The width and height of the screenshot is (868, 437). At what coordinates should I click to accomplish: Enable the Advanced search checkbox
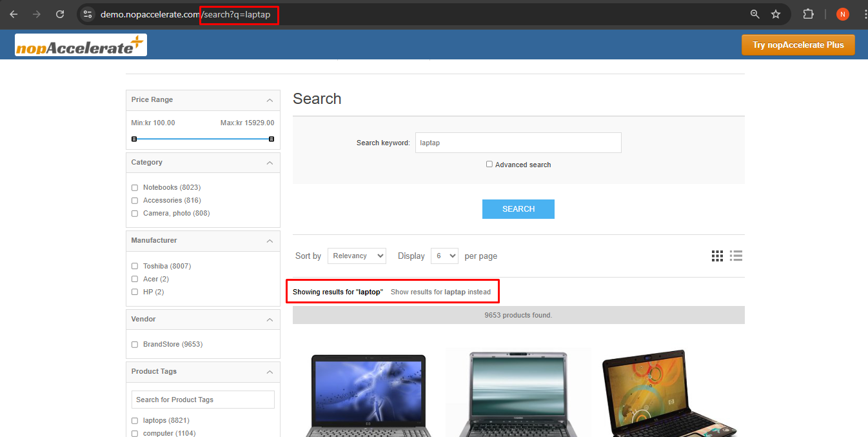coord(489,165)
